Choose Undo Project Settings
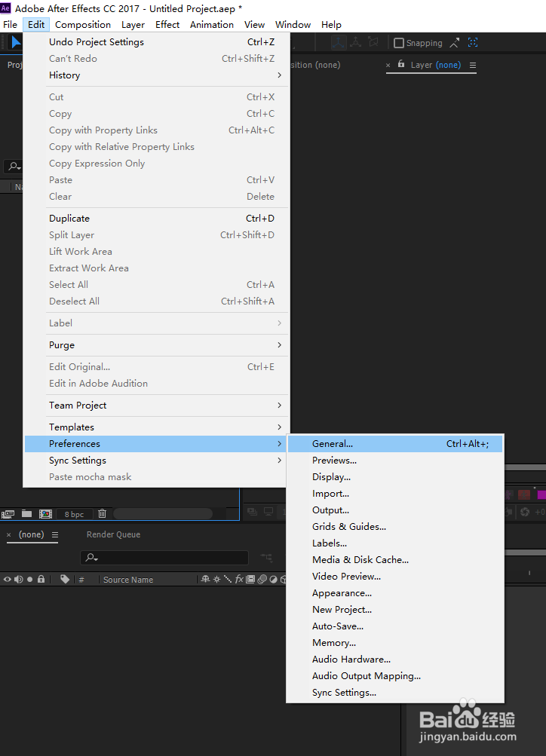This screenshot has height=756, width=546. [x=157, y=42]
